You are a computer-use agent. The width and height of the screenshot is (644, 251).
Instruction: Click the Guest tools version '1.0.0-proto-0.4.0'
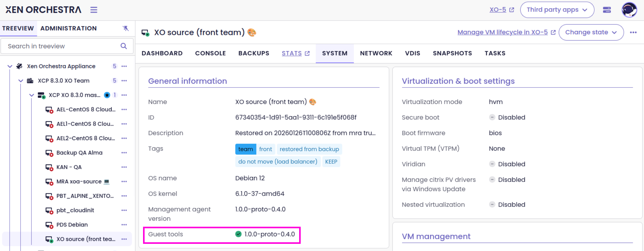[270, 234]
